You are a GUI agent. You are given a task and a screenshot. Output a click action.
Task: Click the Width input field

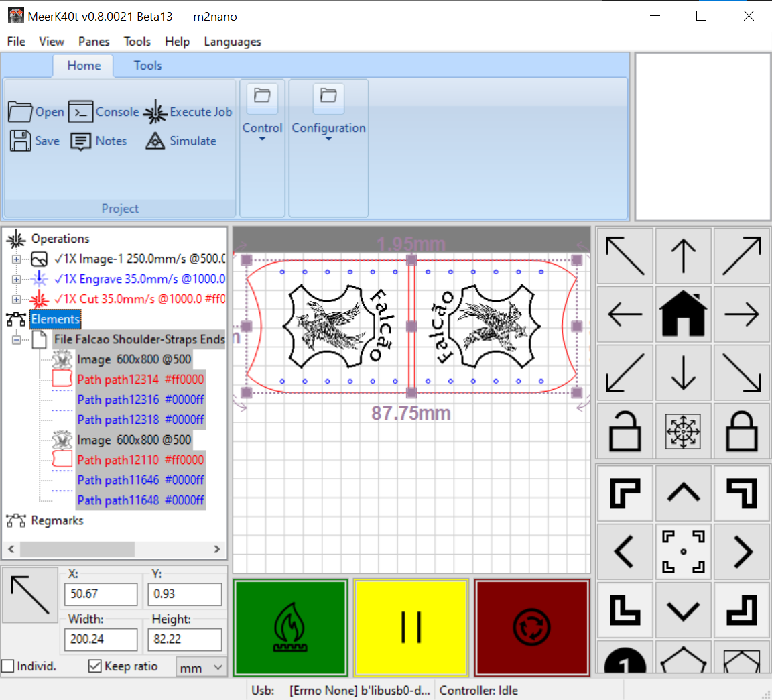click(x=101, y=640)
